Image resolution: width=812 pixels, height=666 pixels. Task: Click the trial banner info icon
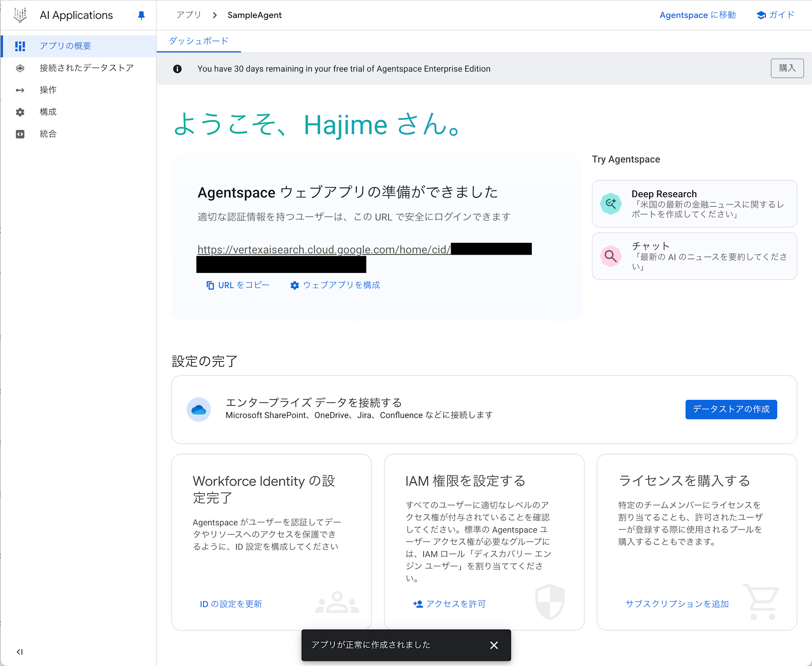(x=177, y=69)
